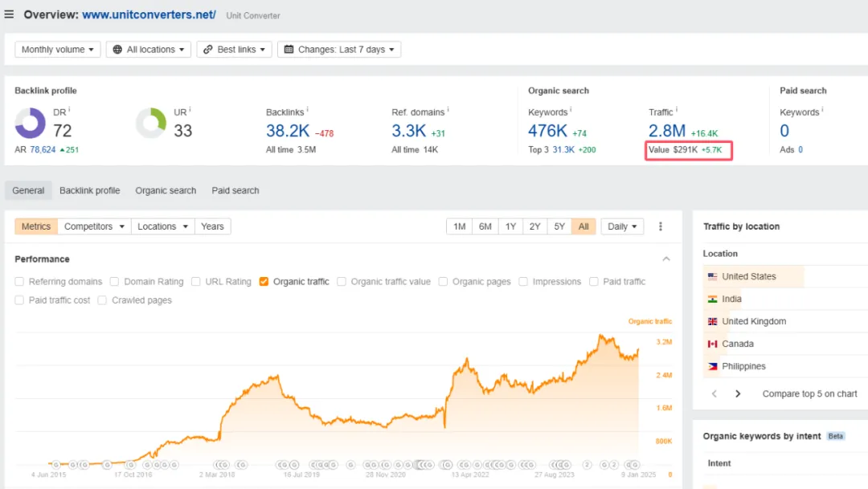Image resolution: width=868 pixels, height=489 pixels.
Task: Go to previous locations page arrow
Action: (x=714, y=394)
